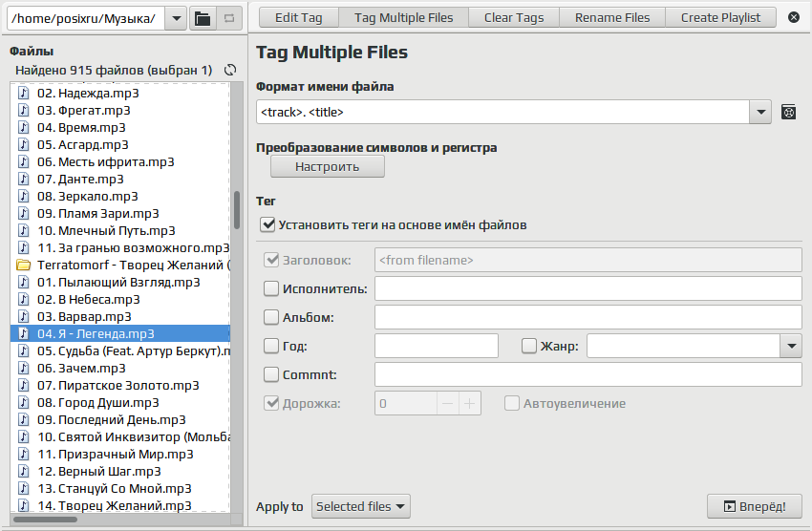Select file 09. Последний День.mp3
Screen dimensions: 812x531
119,419
